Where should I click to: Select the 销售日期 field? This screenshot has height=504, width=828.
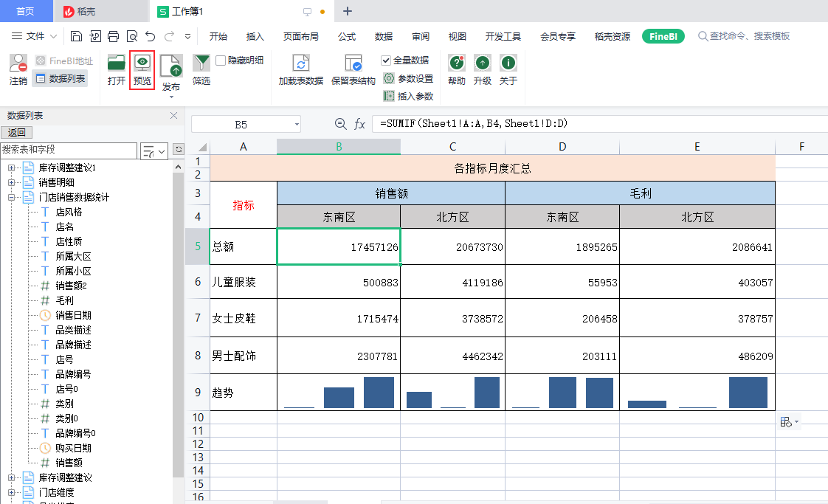(73, 315)
